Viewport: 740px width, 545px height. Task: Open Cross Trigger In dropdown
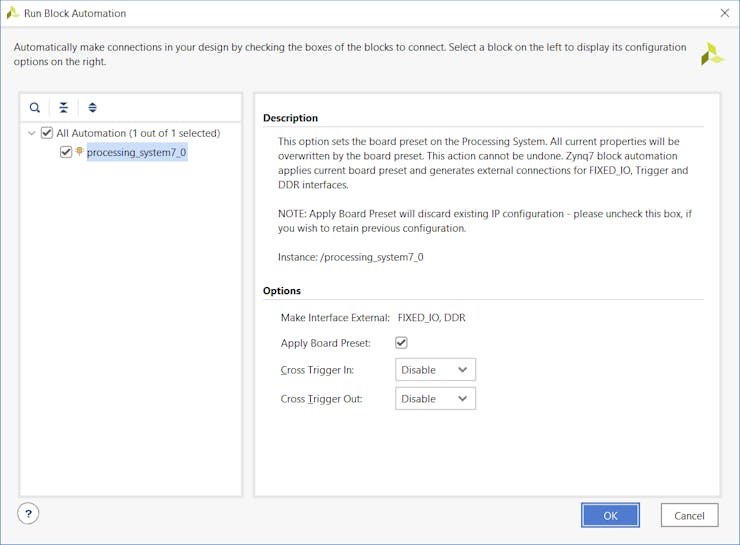[x=435, y=369]
